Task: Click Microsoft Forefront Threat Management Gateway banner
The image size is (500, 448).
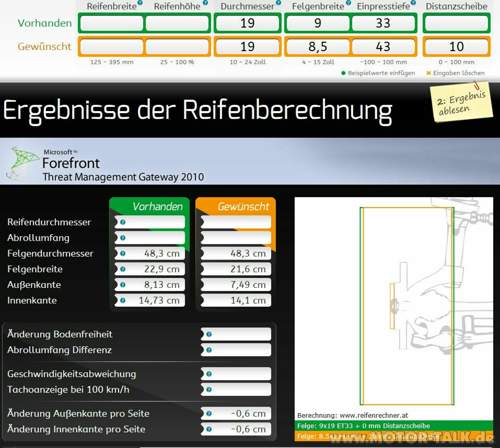Action: [250, 162]
